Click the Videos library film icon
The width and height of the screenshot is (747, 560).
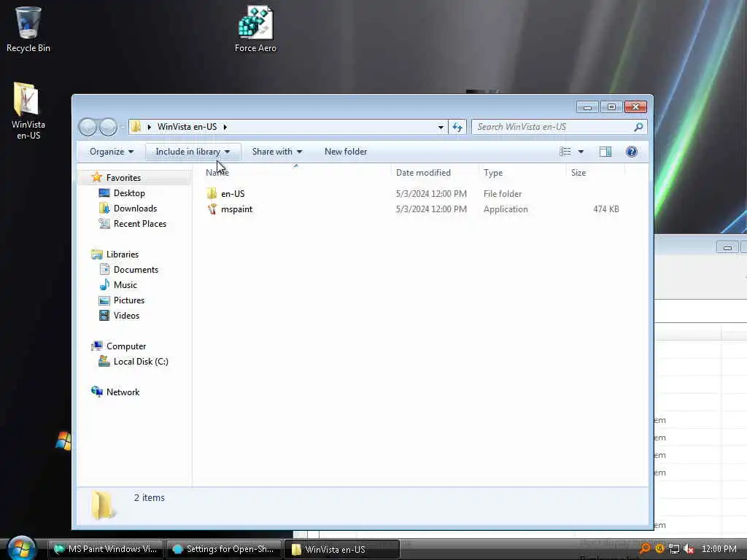click(104, 315)
